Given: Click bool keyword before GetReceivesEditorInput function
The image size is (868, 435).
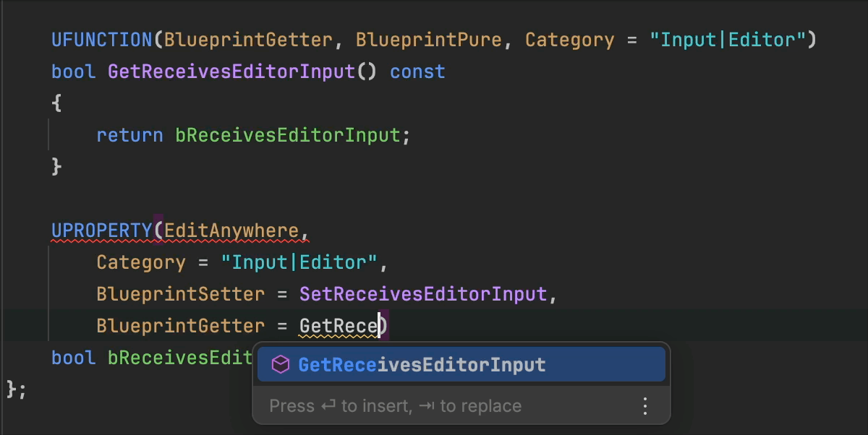Looking at the screenshot, I should (74, 72).
